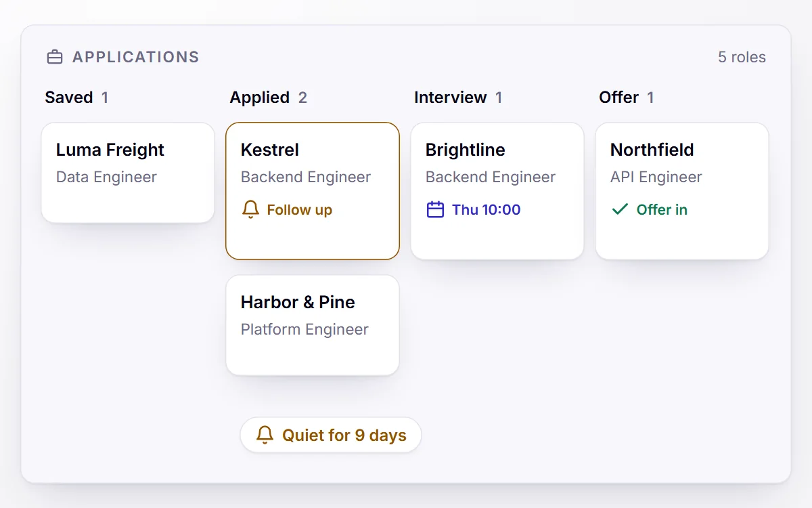Select the Northfield company name

pyautogui.click(x=652, y=150)
